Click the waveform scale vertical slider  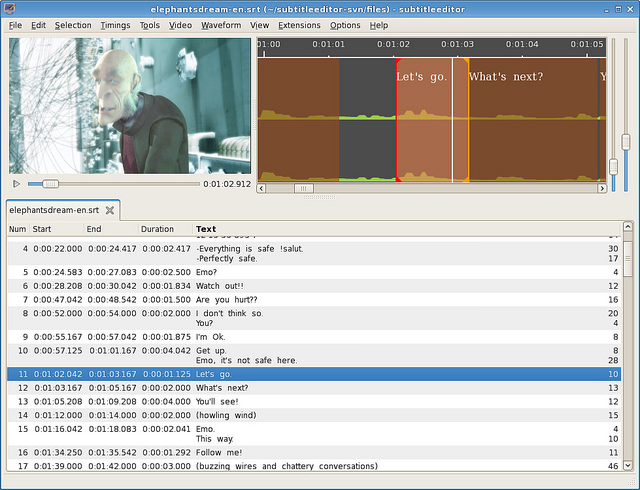[x=627, y=140]
